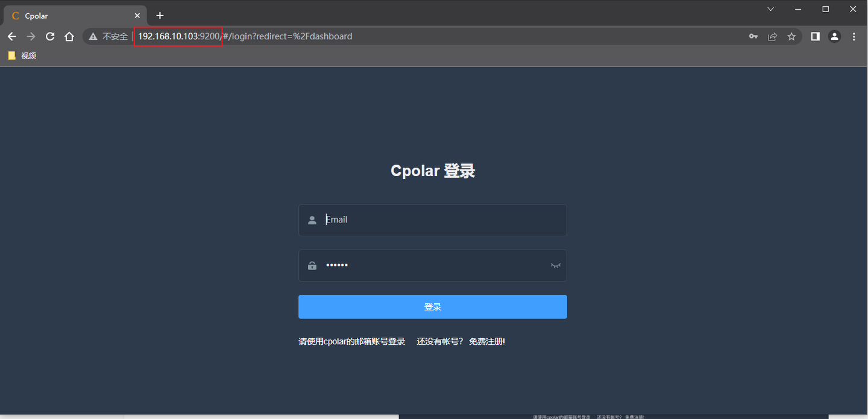The image size is (868, 419).
Task: Click the password input field
Action: 433,265
